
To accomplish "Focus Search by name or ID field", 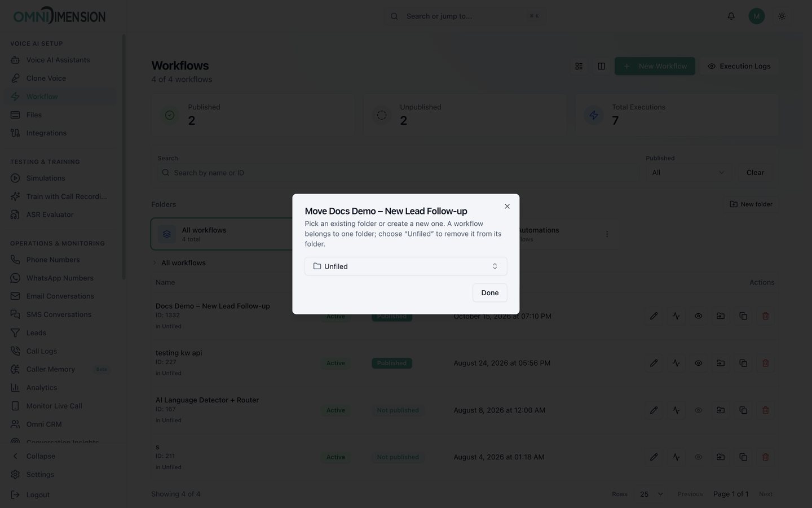I will 398,173.
